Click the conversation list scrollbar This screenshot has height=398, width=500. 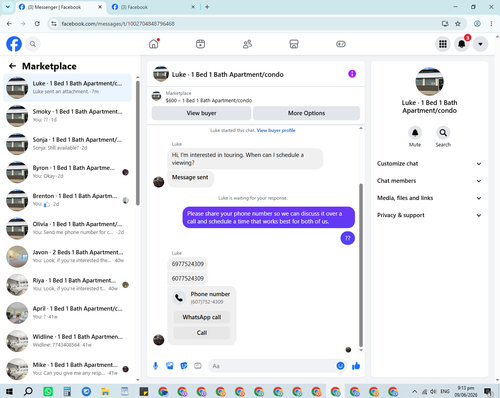[138, 143]
